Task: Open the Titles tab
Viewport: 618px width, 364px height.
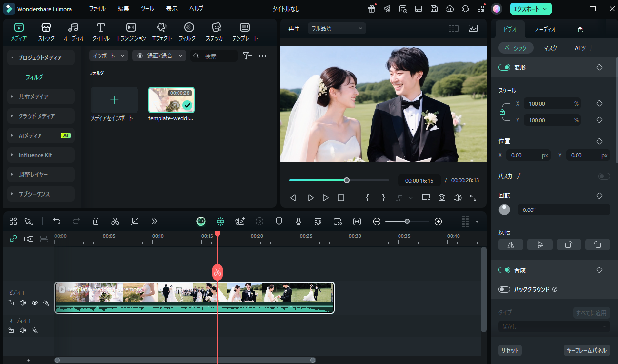Action: point(101,32)
